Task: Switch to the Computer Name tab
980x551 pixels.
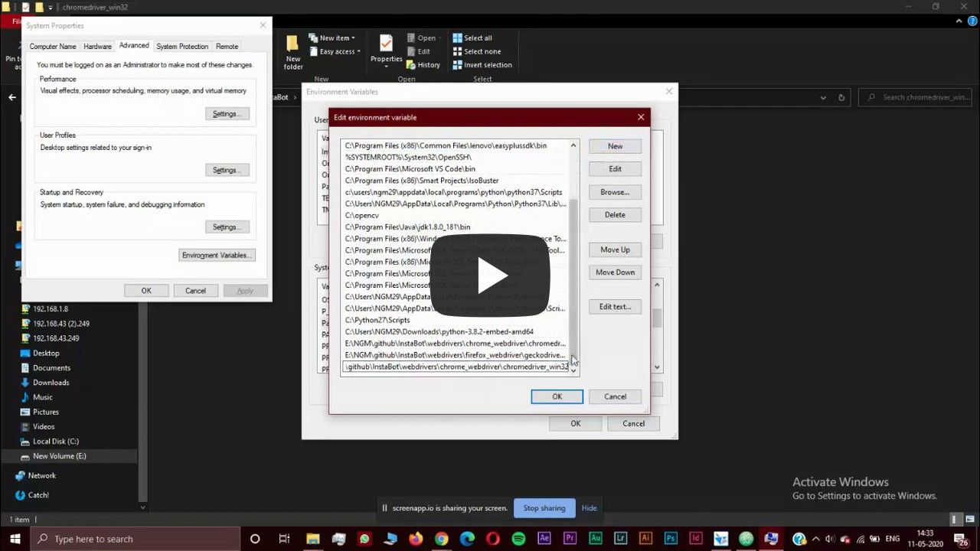Action: tap(53, 46)
